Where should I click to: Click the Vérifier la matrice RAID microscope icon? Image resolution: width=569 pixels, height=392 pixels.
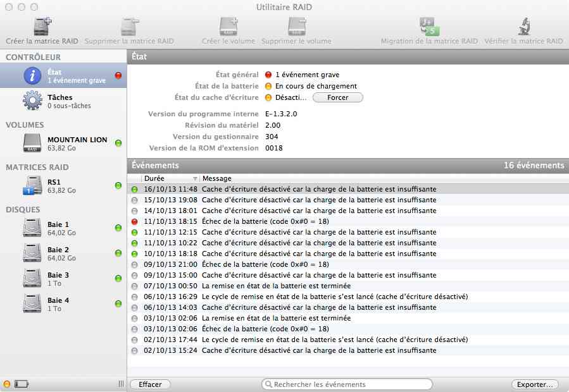[x=523, y=26]
